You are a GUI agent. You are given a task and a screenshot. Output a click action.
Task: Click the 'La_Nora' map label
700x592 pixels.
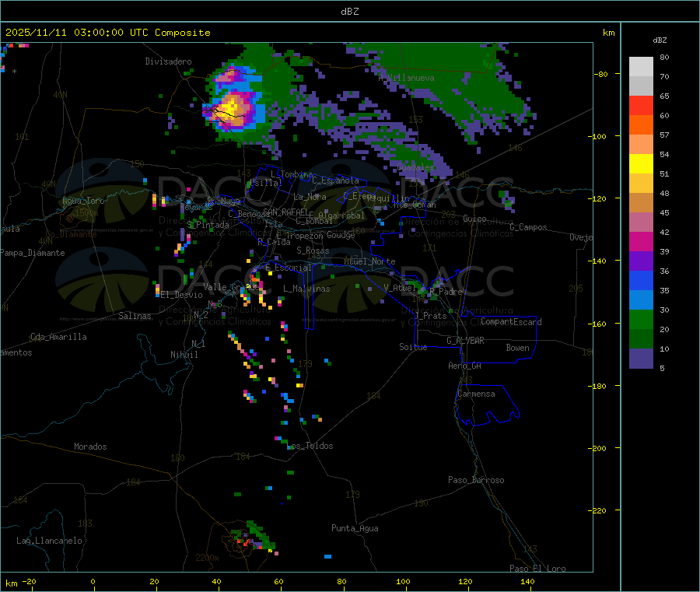click(310, 197)
